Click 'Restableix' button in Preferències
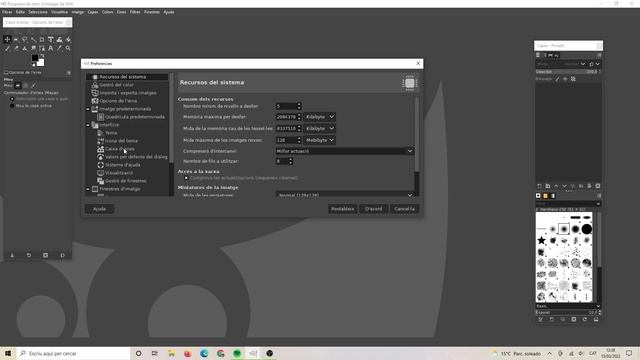Image resolution: width=640 pixels, height=360 pixels. 342,209
